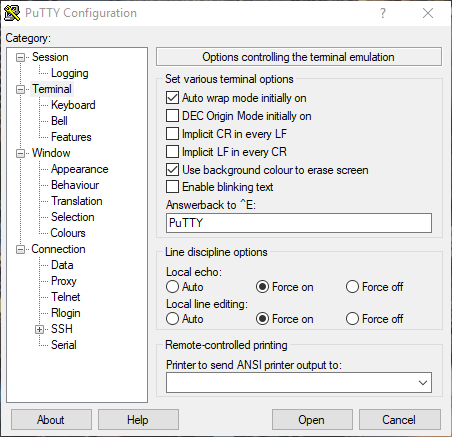Screen dimensions: 452x437
Task: Set Local line editing to Auto
Action: 172,319
